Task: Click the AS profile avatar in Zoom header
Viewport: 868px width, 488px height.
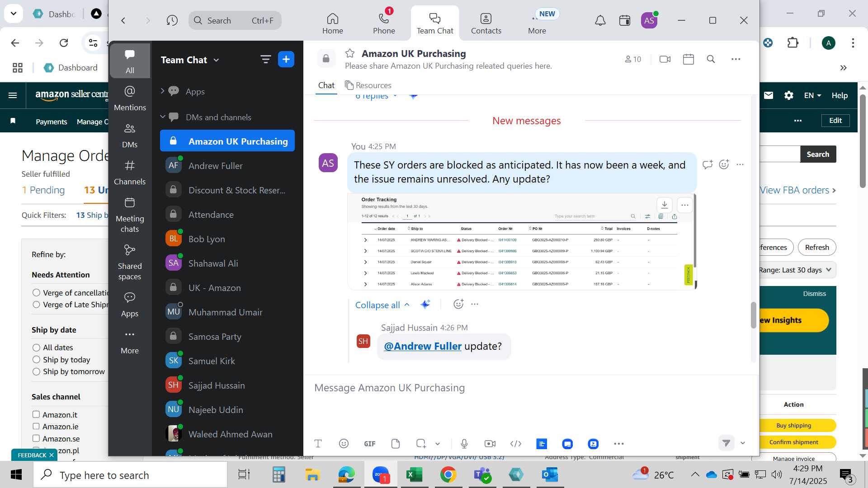Action: [649, 20]
